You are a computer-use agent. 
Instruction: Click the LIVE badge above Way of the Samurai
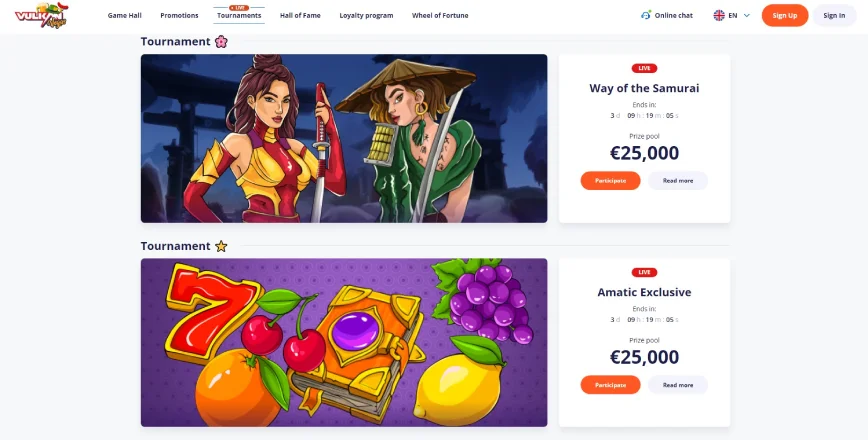644,68
